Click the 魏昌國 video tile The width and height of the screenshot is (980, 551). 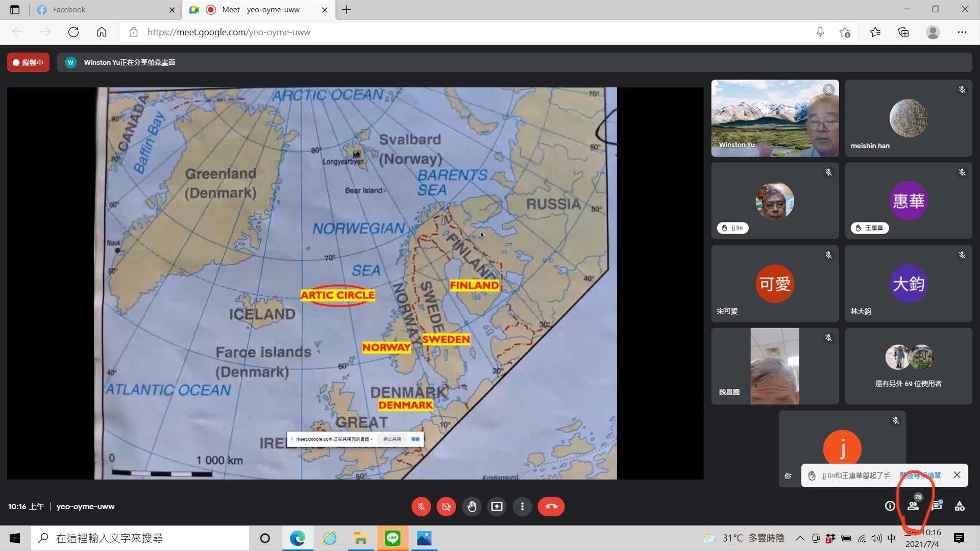point(775,366)
